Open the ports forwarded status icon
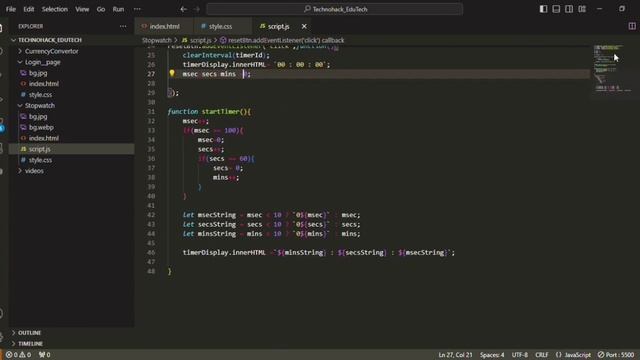 tap(44, 355)
